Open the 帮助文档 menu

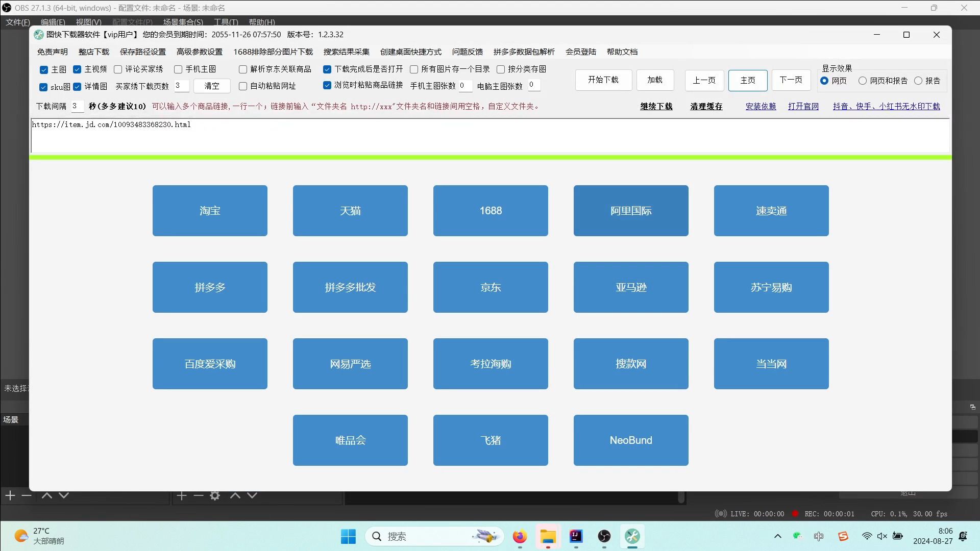point(622,52)
